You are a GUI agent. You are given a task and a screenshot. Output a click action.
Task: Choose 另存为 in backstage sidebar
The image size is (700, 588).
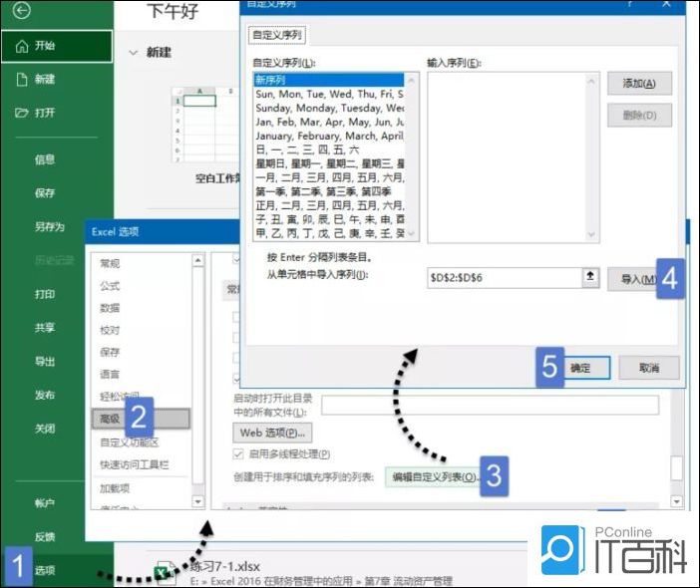[50, 226]
